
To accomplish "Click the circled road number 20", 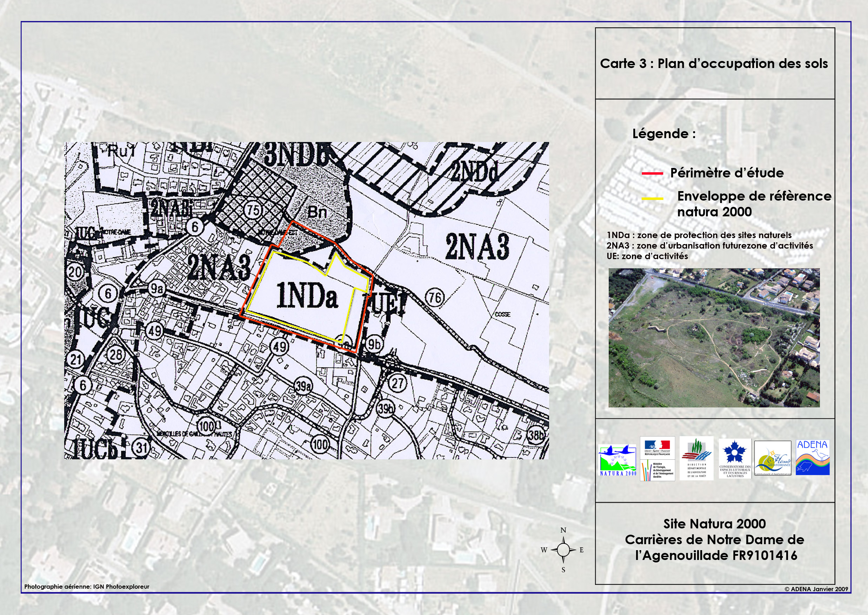I will [75, 271].
